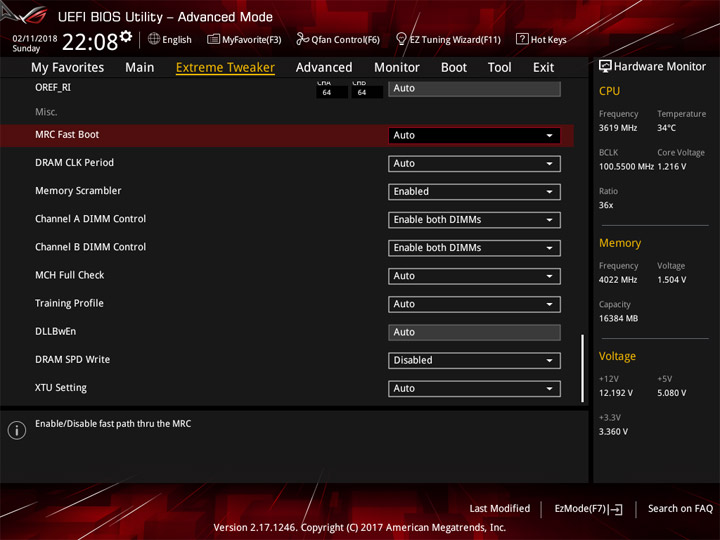Open the Training Profile dropdown

pyautogui.click(x=474, y=304)
